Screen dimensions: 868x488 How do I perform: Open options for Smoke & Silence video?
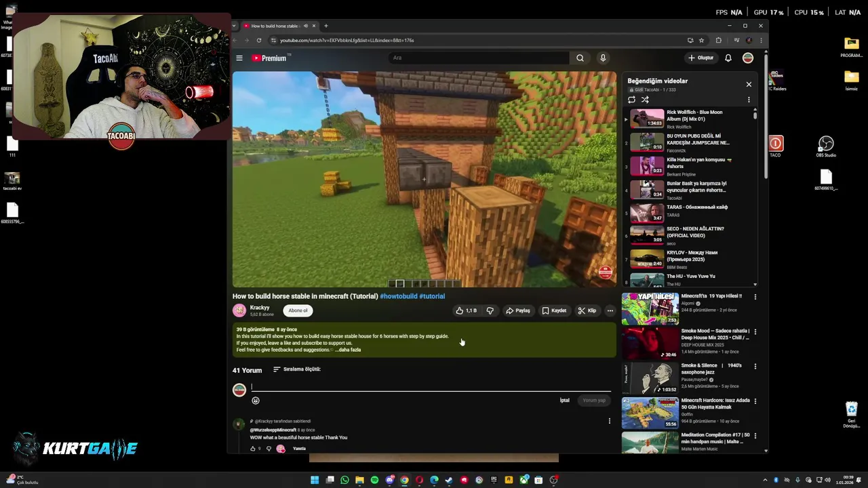click(x=755, y=367)
